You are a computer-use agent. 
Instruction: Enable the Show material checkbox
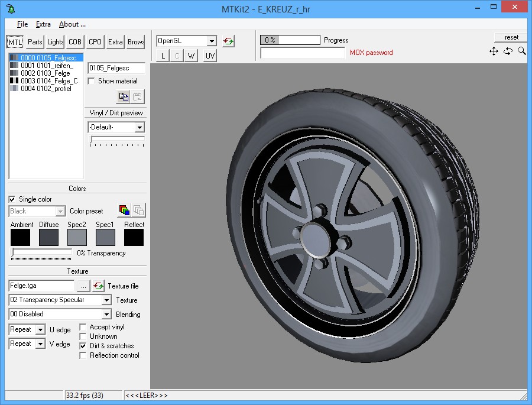click(x=92, y=81)
